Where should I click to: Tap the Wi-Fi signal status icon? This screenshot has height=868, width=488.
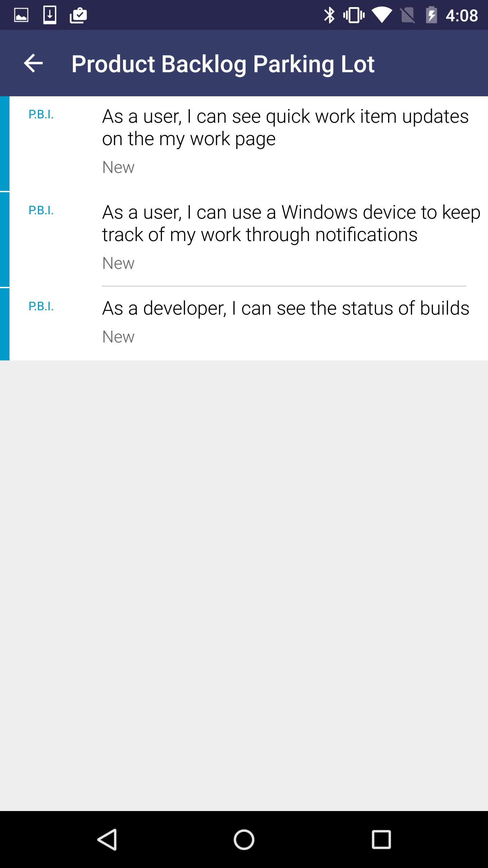point(382,15)
